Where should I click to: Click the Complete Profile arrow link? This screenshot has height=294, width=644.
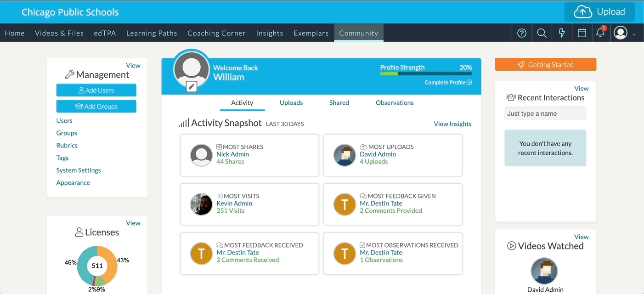coord(448,83)
